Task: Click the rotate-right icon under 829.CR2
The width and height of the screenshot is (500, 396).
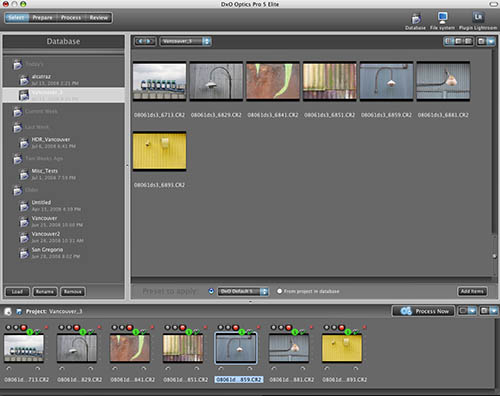Action: click(90, 368)
